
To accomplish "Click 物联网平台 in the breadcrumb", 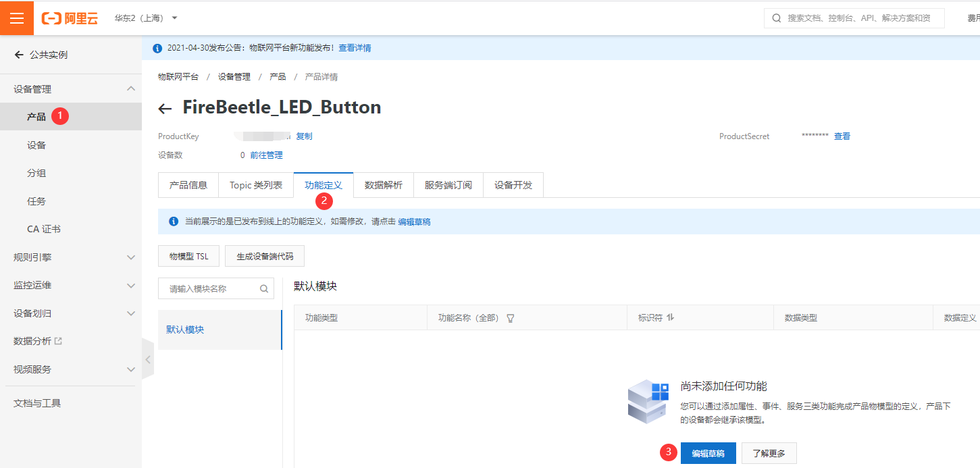I will [x=178, y=77].
